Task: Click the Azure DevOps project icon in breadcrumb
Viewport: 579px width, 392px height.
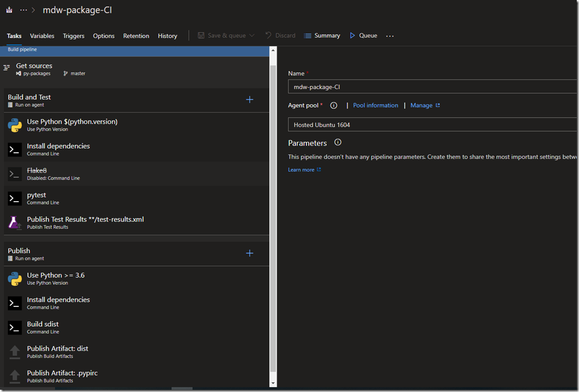Action: coord(9,10)
